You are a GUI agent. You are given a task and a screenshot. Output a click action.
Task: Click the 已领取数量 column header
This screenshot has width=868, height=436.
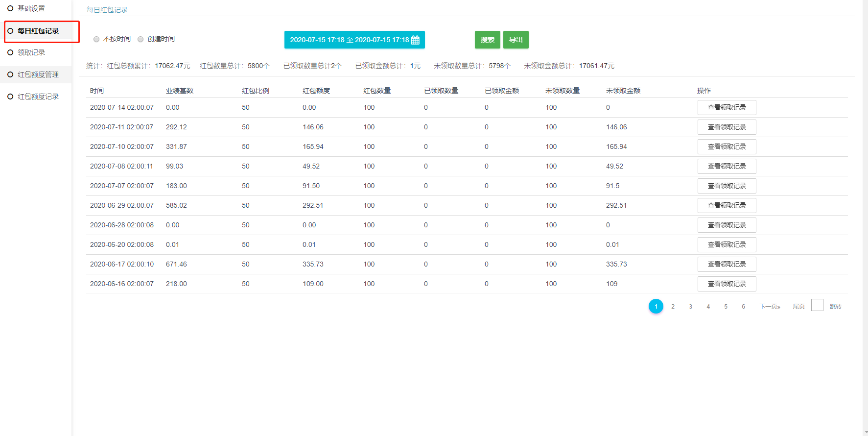tap(441, 91)
